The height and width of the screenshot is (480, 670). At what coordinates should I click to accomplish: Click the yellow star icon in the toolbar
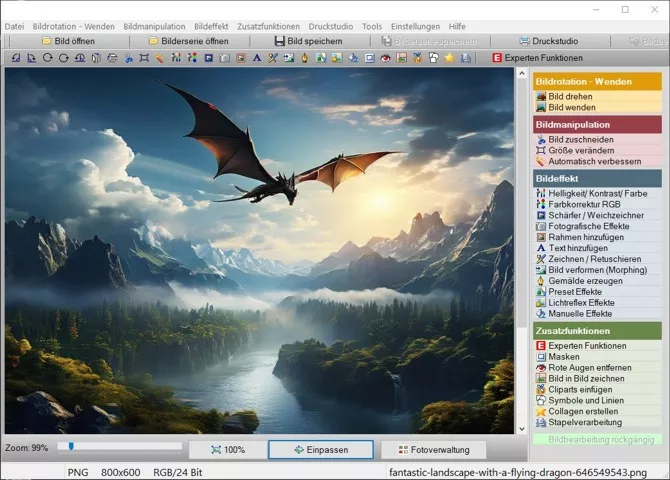tap(449, 59)
